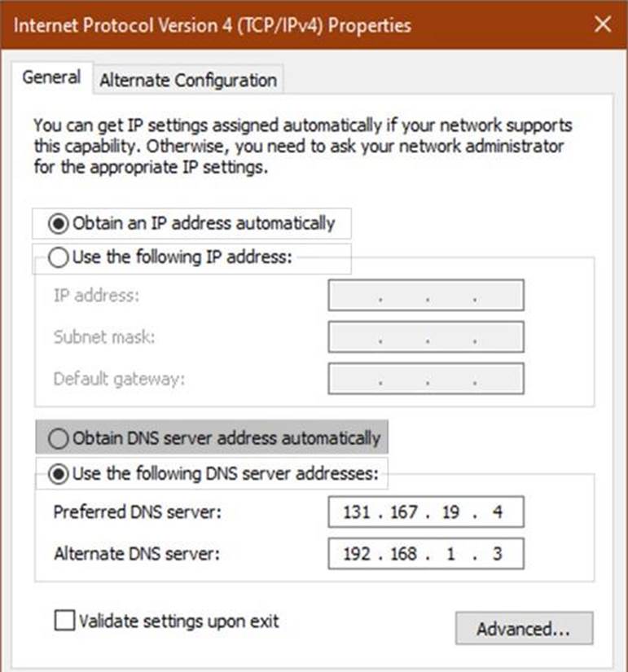
Task: Click the dialog title bar text
Action: coord(213,24)
